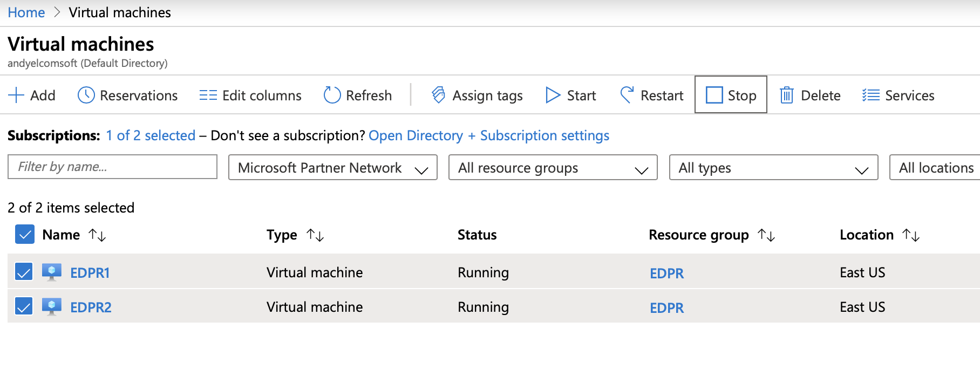The image size is (980, 383).
Task: Uncheck the EDPR1 row checkbox
Action: pos(24,272)
